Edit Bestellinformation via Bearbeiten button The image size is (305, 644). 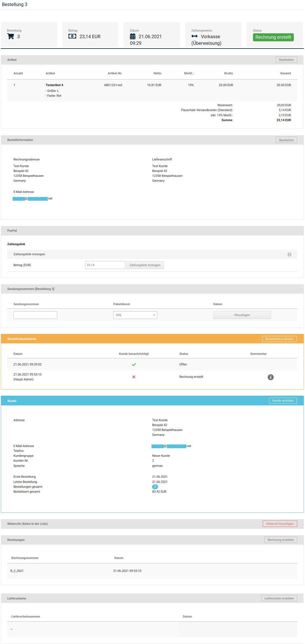point(286,140)
